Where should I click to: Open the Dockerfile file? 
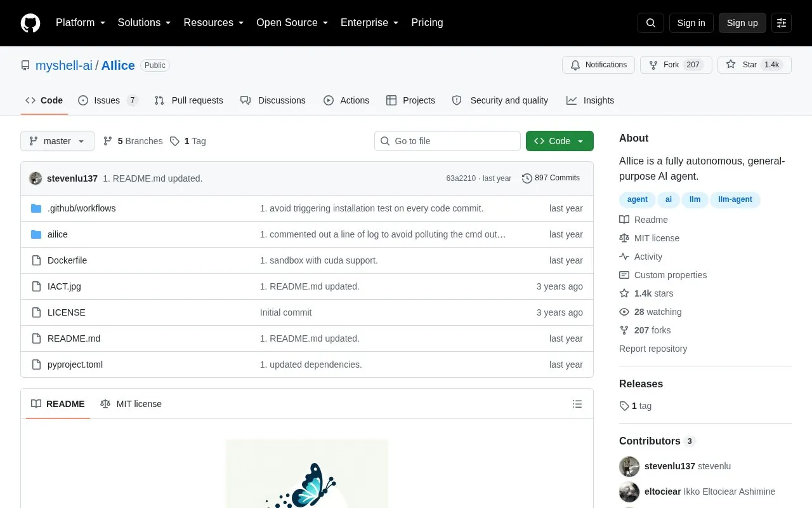click(x=67, y=260)
